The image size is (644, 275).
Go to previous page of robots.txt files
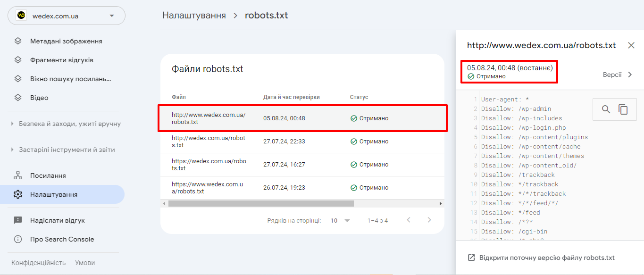tap(409, 220)
